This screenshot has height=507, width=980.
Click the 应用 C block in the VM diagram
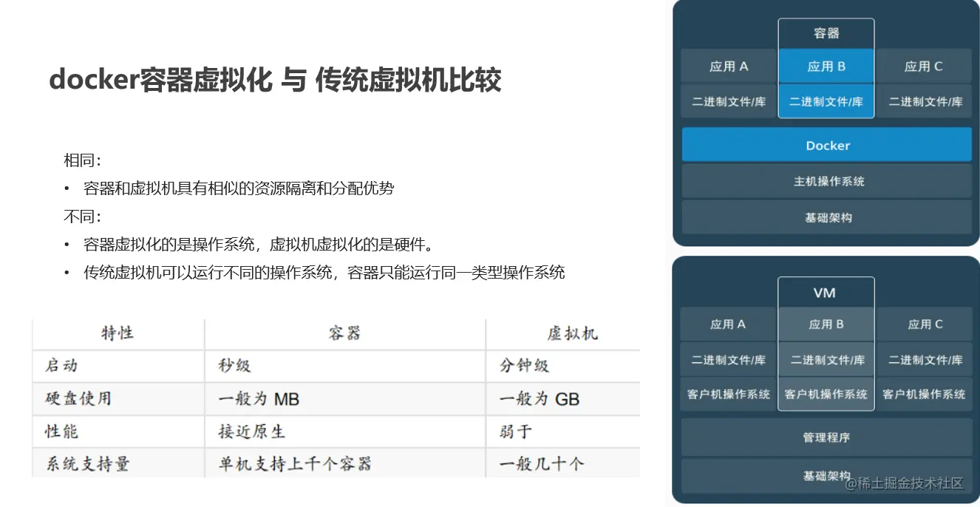tap(924, 324)
